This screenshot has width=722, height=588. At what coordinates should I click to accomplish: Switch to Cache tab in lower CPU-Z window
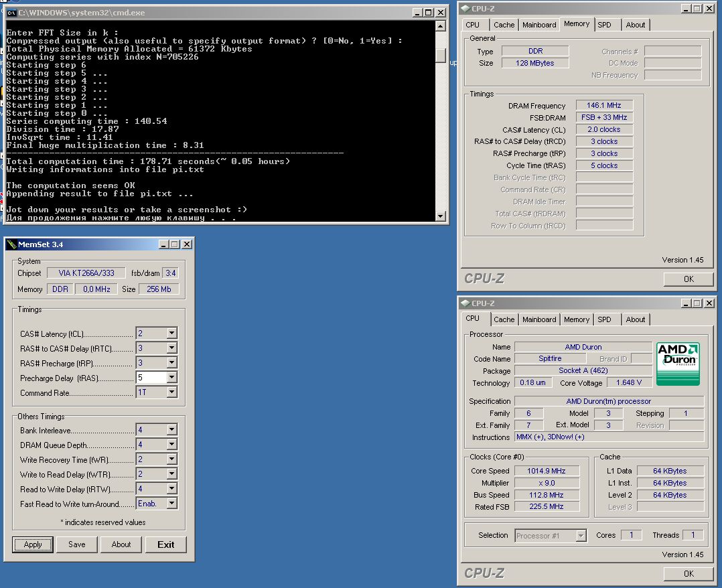point(504,319)
